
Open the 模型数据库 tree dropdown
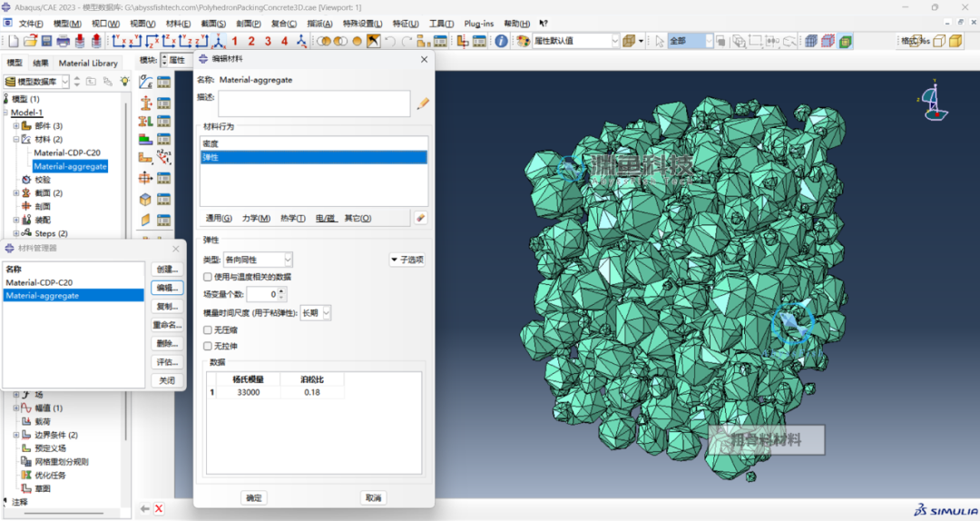click(36, 82)
